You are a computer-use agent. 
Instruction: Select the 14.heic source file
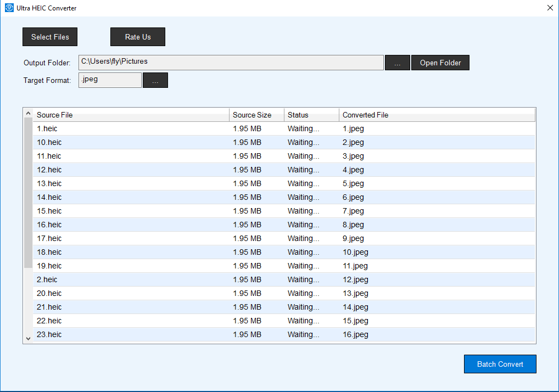click(49, 197)
